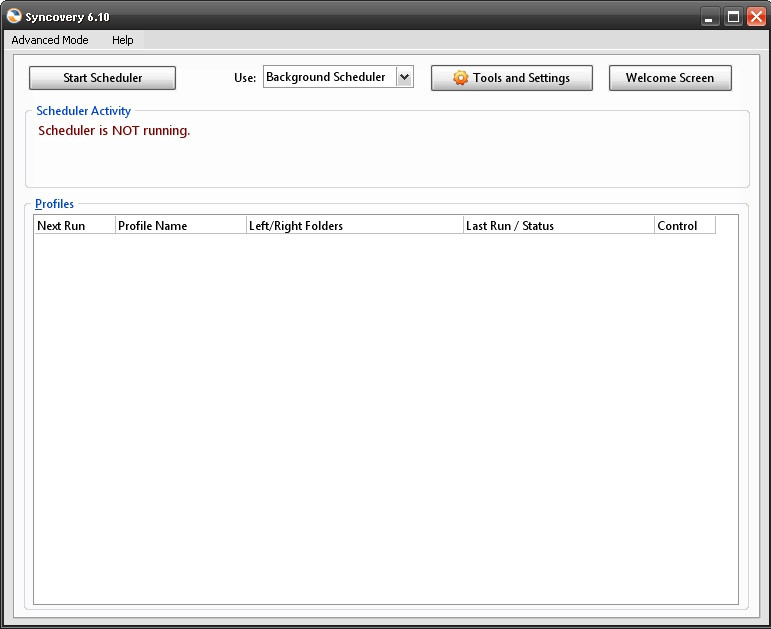Click the Control column header
The width and height of the screenshot is (771, 629).
(685, 226)
